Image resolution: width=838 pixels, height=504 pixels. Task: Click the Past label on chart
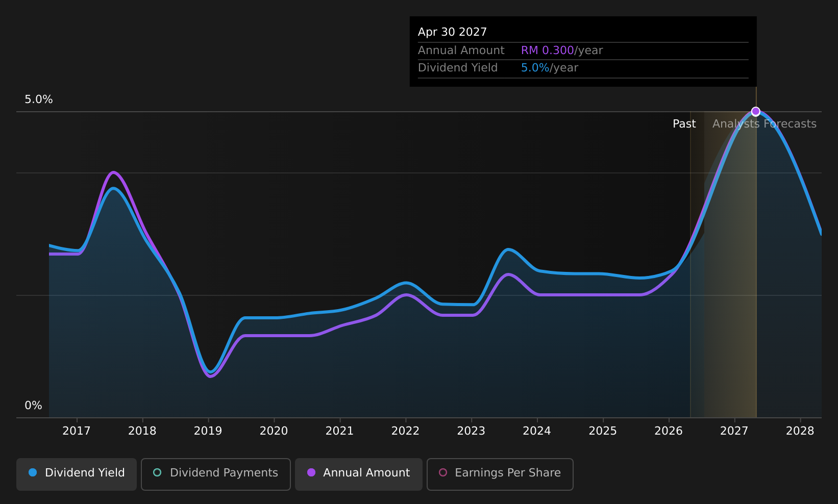pos(684,124)
